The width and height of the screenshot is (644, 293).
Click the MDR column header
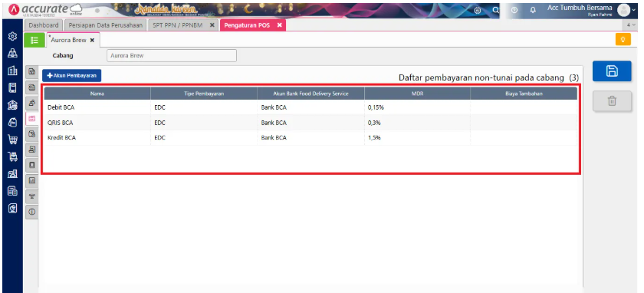pos(418,94)
